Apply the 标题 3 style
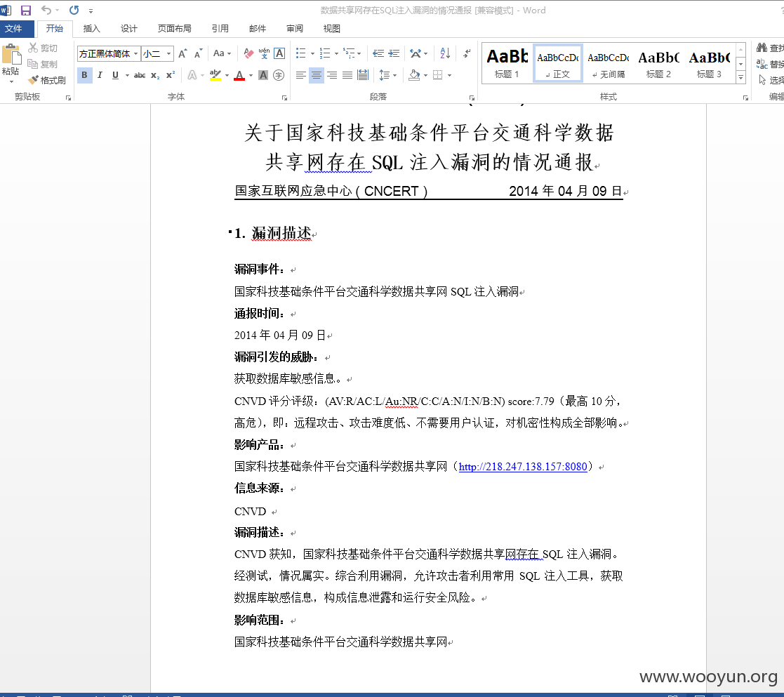 tap(710, 62)
